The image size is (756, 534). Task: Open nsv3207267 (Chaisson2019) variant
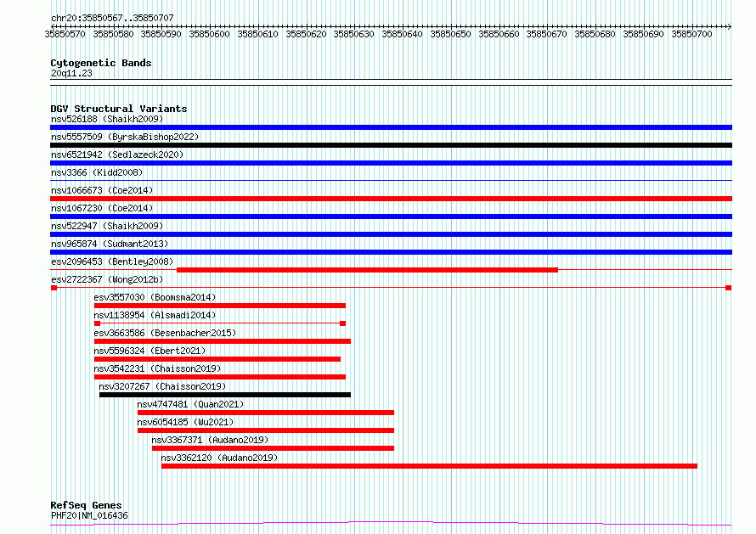click(162, 386)
